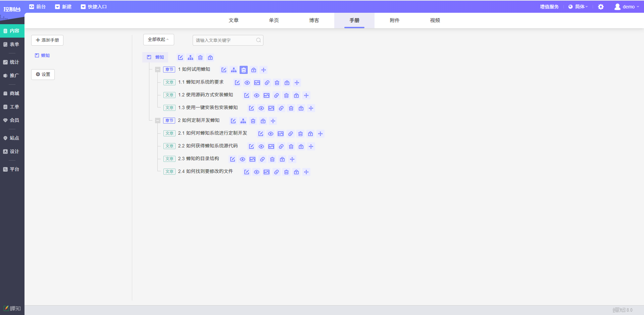This screenshot has height=315, width=644.
Task: Open catalog structure icon for chapter 2
Action: 243,121
